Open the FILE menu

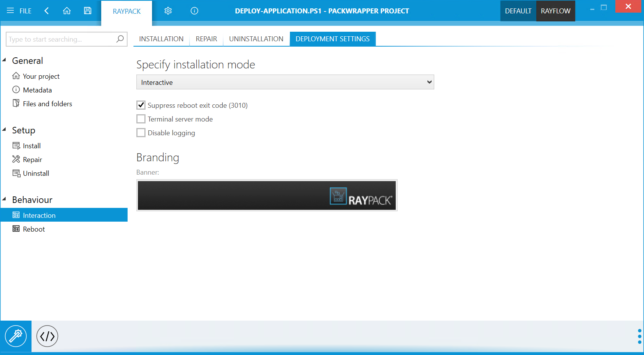24,11
